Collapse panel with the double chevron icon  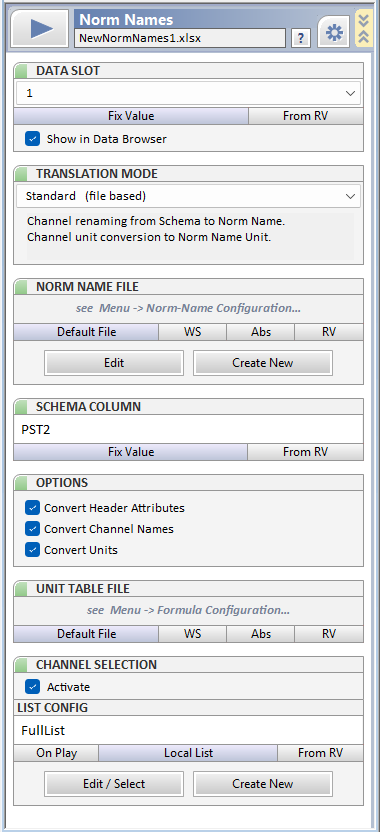coord(364,28)
